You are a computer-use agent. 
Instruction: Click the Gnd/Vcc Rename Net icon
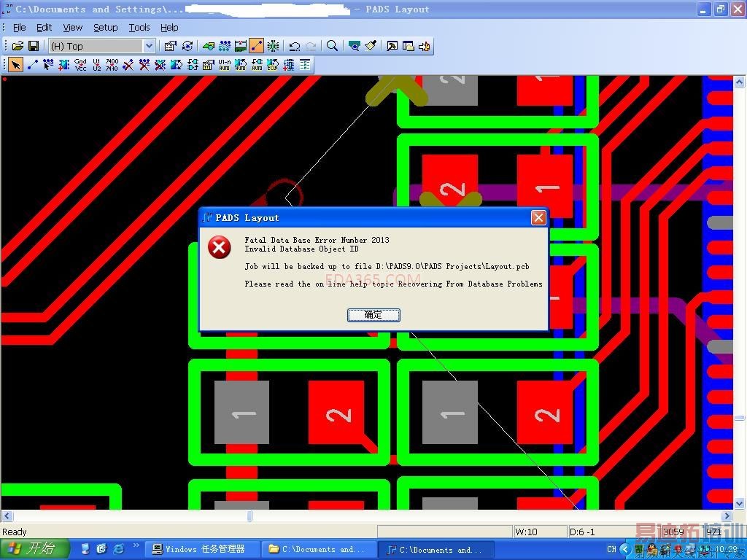pos(80,65)
